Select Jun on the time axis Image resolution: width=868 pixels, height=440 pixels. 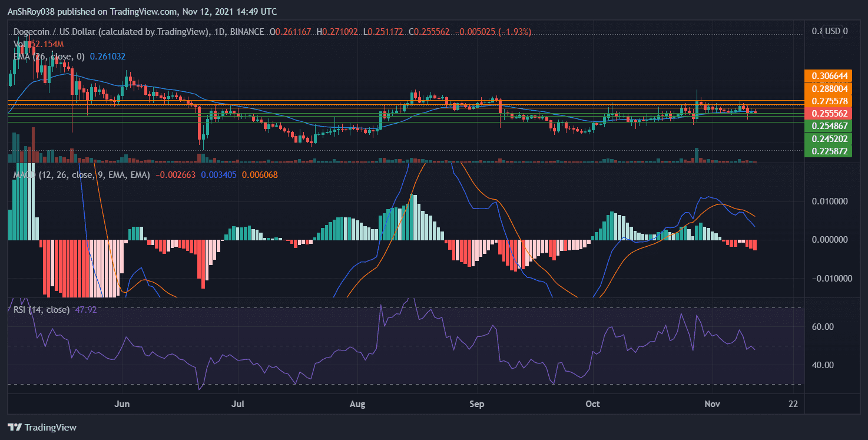[x=122, y=404]
